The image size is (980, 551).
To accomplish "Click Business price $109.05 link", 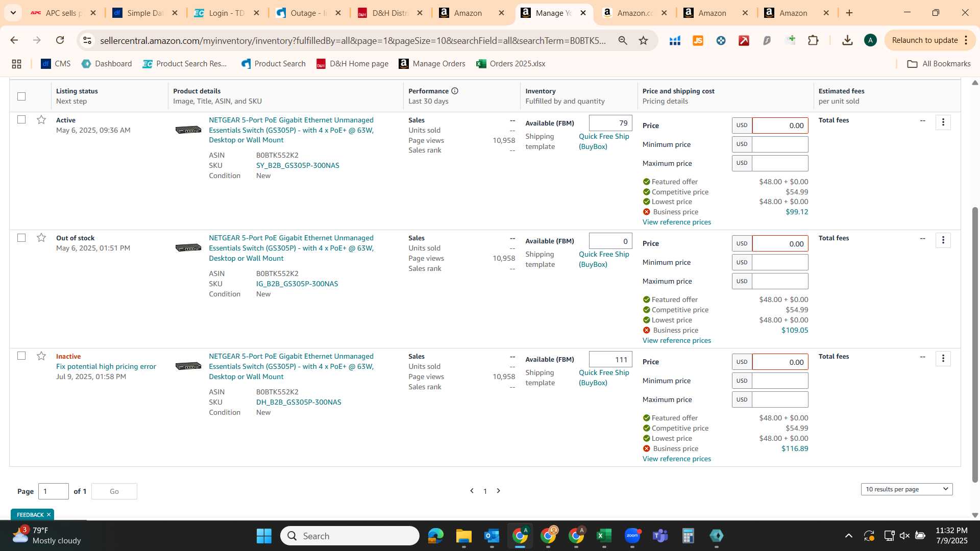I will tap(795, 330).
